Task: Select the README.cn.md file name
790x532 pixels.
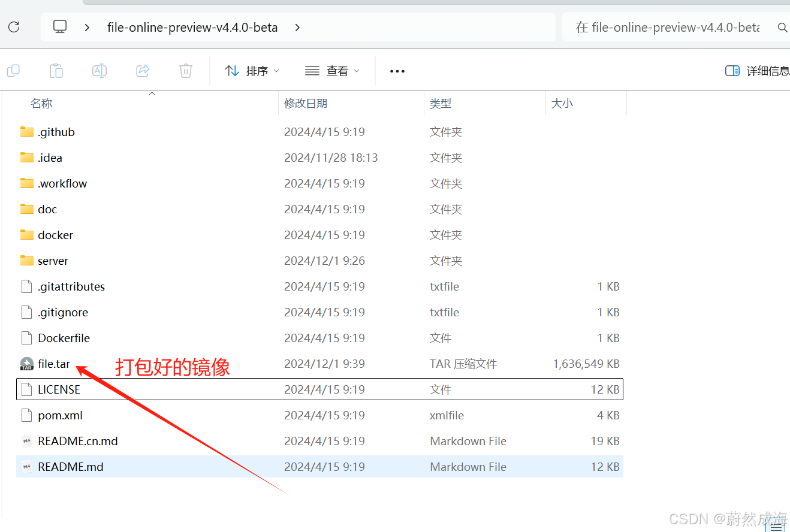Action: (x=78, y=441)
